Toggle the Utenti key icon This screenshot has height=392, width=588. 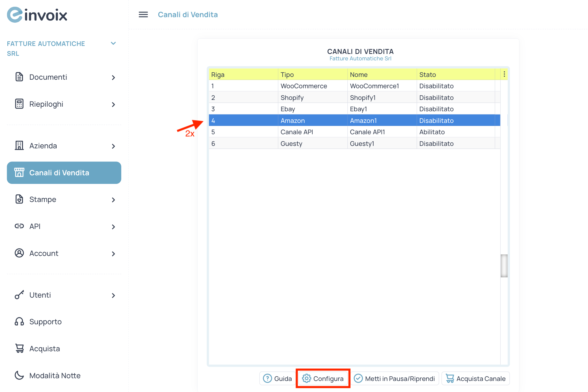(19, 295)
